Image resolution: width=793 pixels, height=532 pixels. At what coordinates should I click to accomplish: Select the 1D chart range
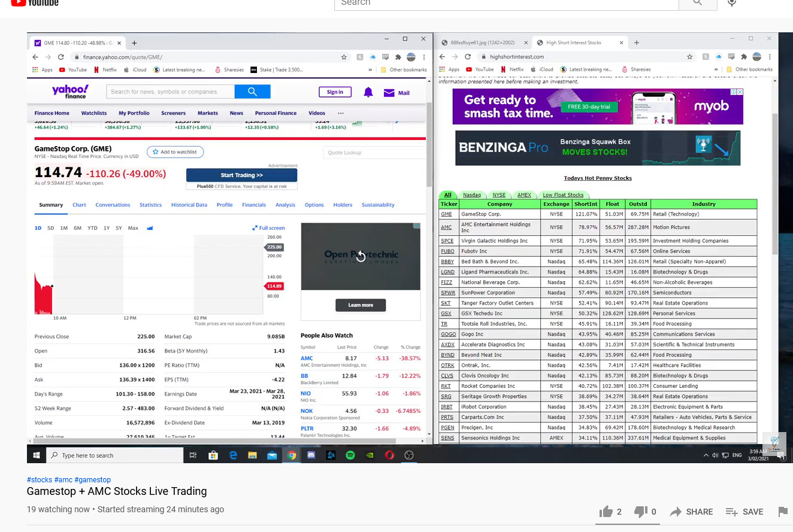pyautogui.click(x=38, y=228)
